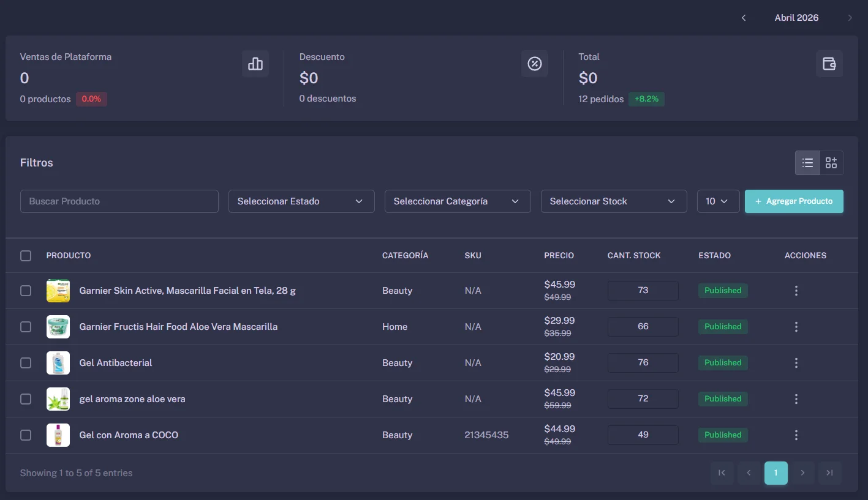868x500 pixels.
Task: Click the Showing 1 to 5 of 5 entries text
Action: (77, 473)
